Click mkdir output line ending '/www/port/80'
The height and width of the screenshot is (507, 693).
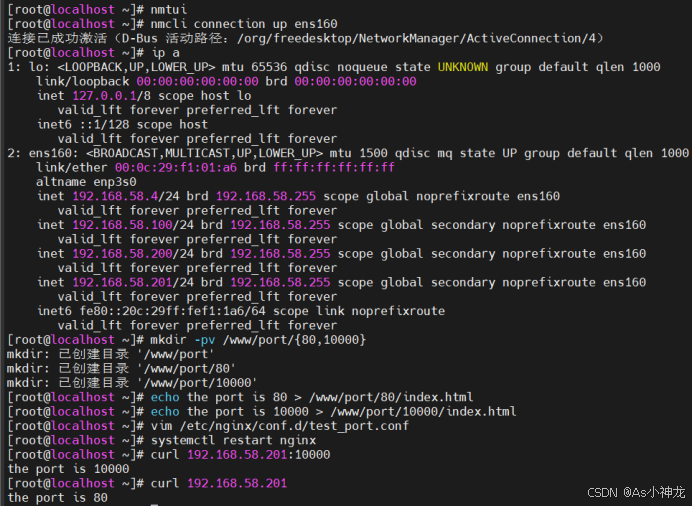121,369
